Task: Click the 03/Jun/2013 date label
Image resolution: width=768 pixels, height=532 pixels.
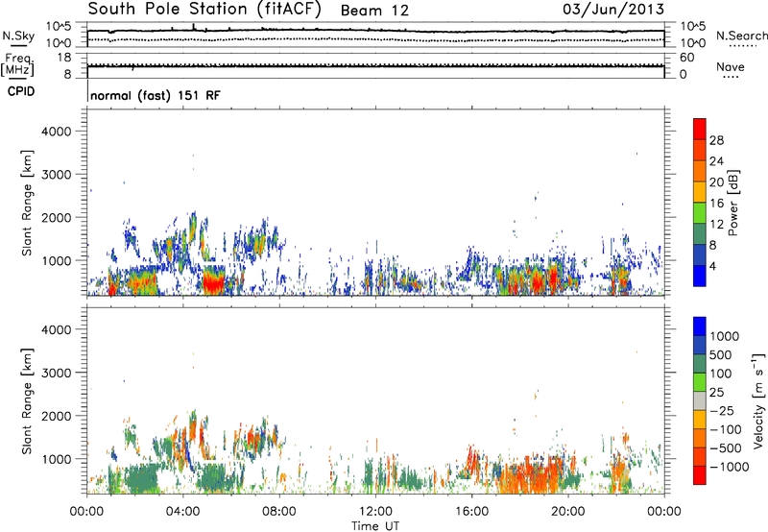Action: (613, 9)
